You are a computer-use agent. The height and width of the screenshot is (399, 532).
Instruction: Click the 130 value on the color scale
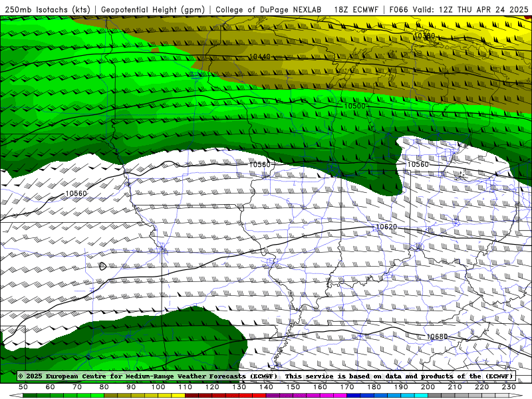click(x=239, y=387)
